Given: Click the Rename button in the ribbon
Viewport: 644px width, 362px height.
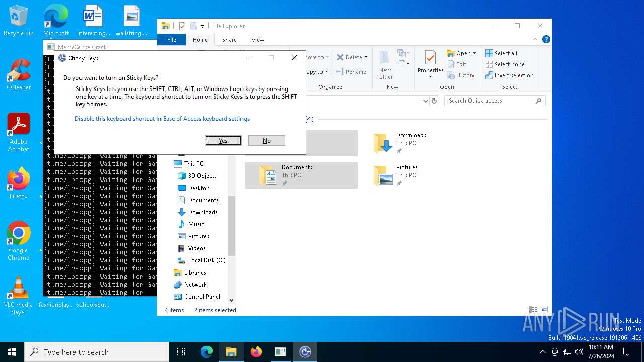Looking at the screenshot, I should (x=351, y=72).
